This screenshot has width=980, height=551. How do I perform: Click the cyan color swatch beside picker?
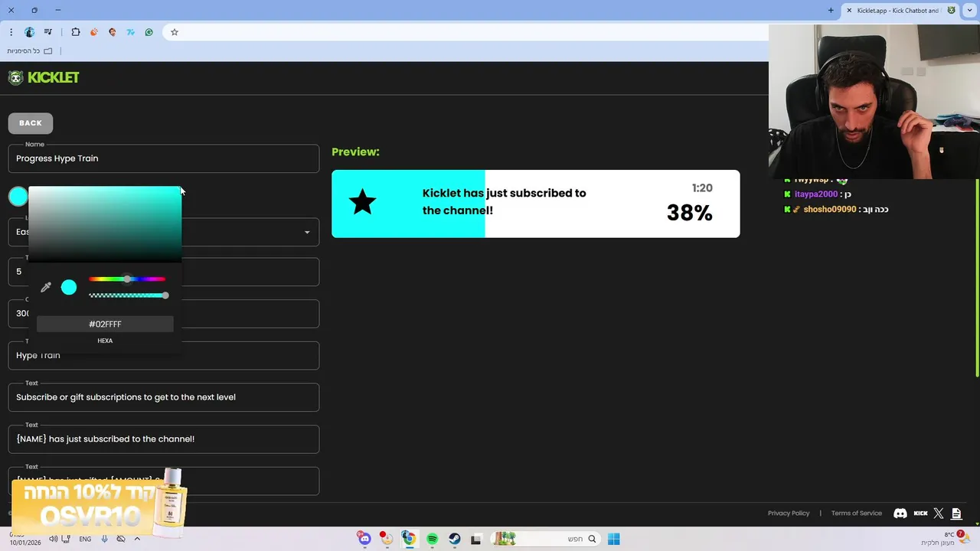(x=18, y=197)
